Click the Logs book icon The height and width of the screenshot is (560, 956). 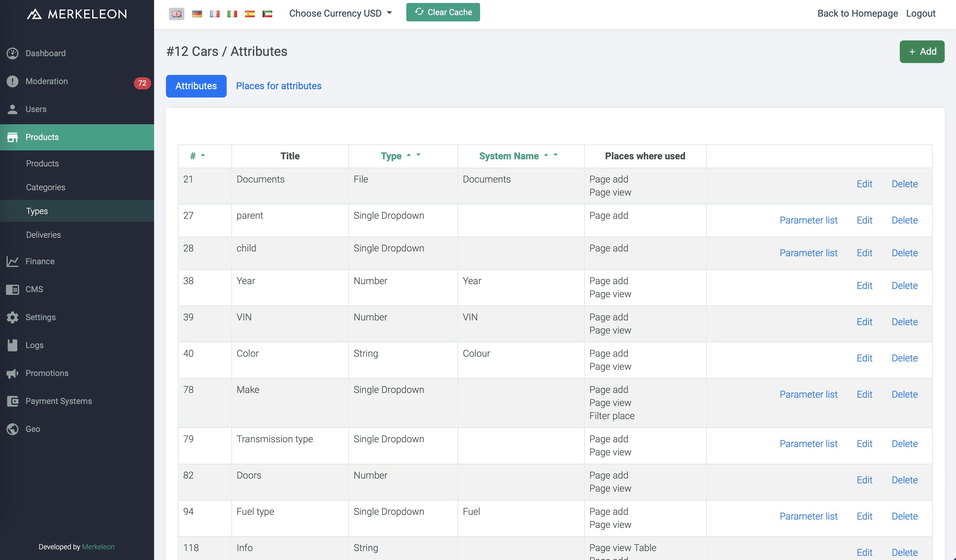point(12,345)
